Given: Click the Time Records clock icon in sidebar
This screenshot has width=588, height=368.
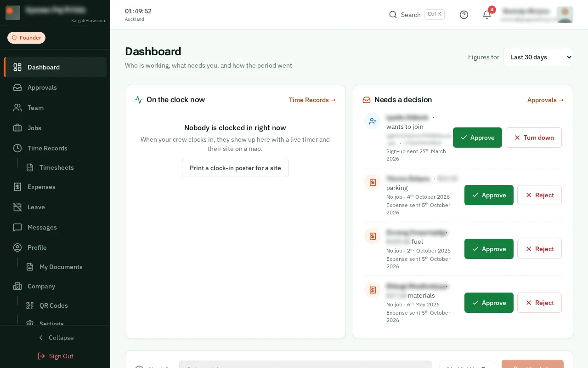Looking at the screenshot, I should [17, 148].
